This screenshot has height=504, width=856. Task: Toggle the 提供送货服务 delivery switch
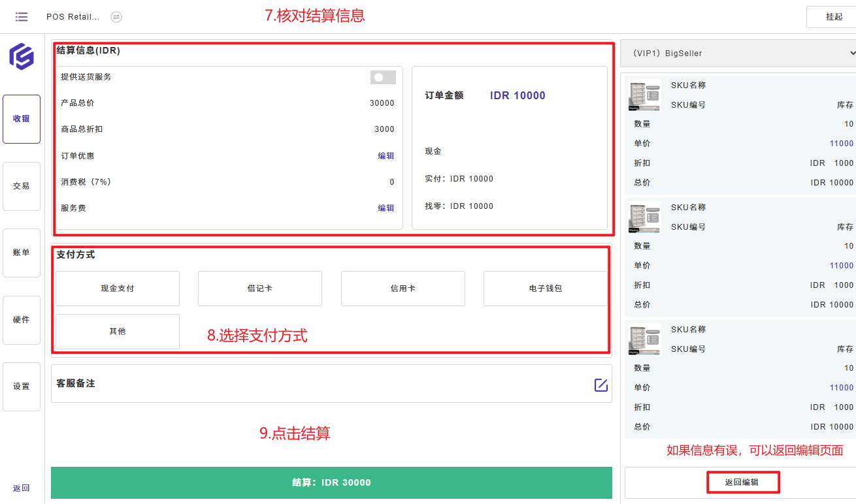point(383,78)
